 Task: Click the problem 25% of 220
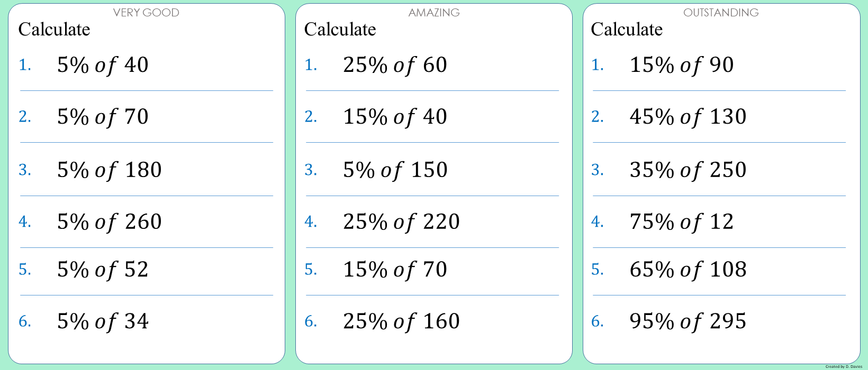point(401,222)
